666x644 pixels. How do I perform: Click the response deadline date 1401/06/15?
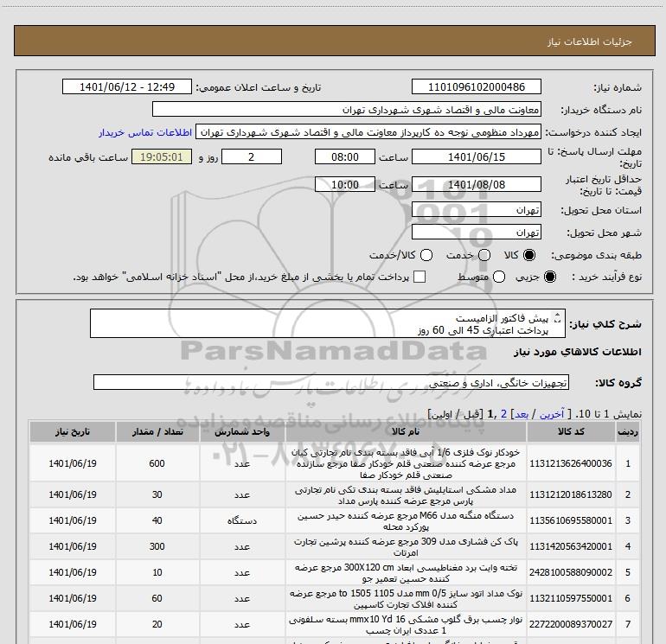tap(476, 156)
